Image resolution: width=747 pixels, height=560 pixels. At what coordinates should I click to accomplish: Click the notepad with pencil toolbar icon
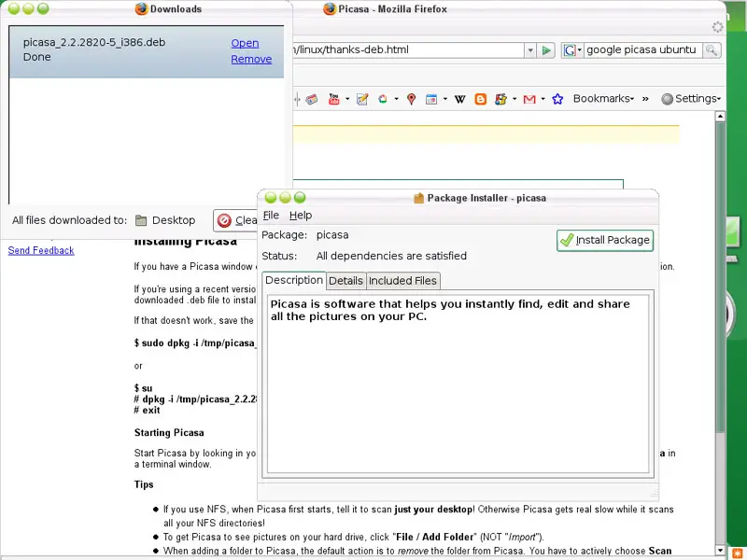(x=362, y=99)
